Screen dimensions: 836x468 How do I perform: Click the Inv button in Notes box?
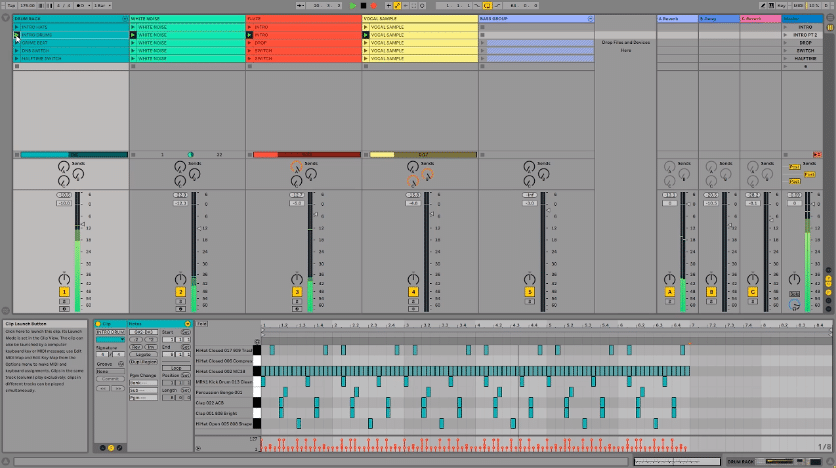[151, 346]
